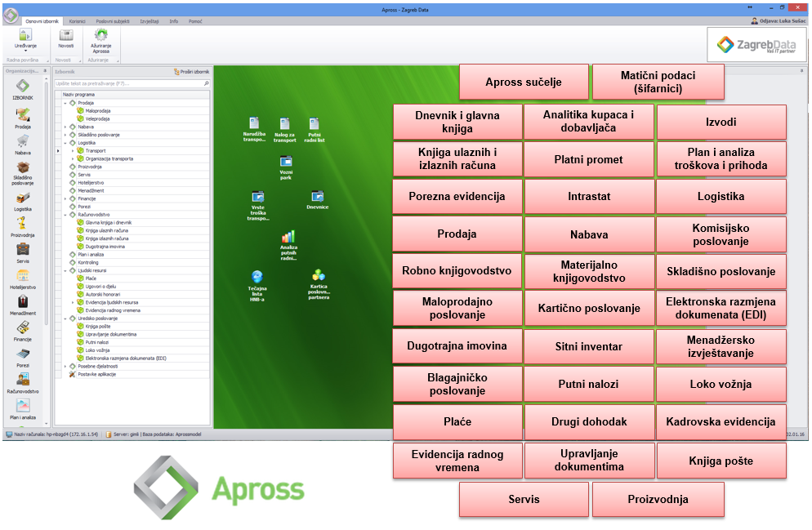This screenshot has height=530, width=812.
Task: Open the Izvještaji tab
Action: (149, 21)
